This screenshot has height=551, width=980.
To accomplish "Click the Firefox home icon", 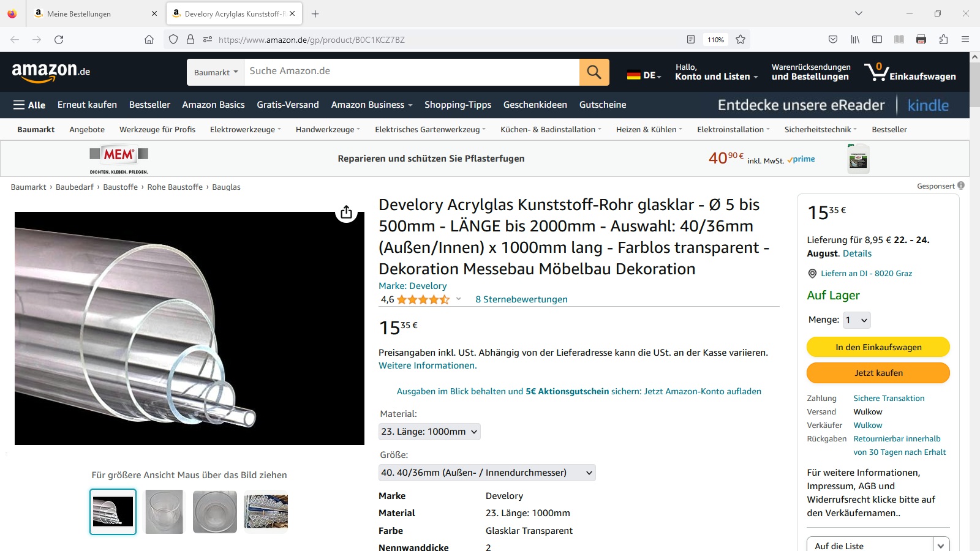I will (x=149, y=40).
